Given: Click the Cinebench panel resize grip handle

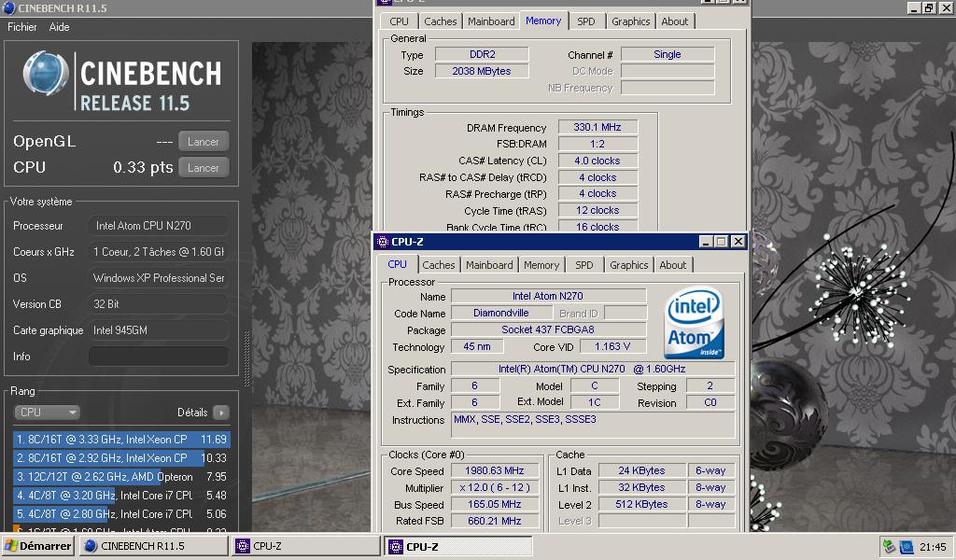Looking at the screenshot, I should click(246, 358).
